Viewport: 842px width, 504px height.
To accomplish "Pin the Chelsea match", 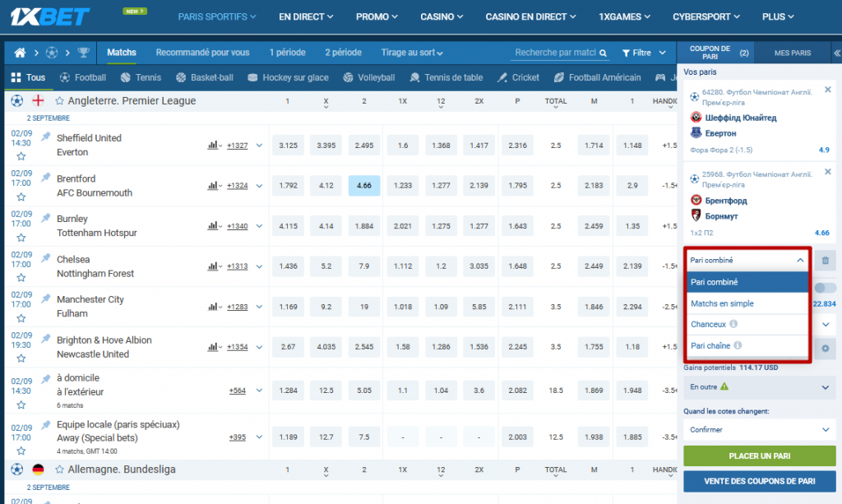I will coord(46,257).
